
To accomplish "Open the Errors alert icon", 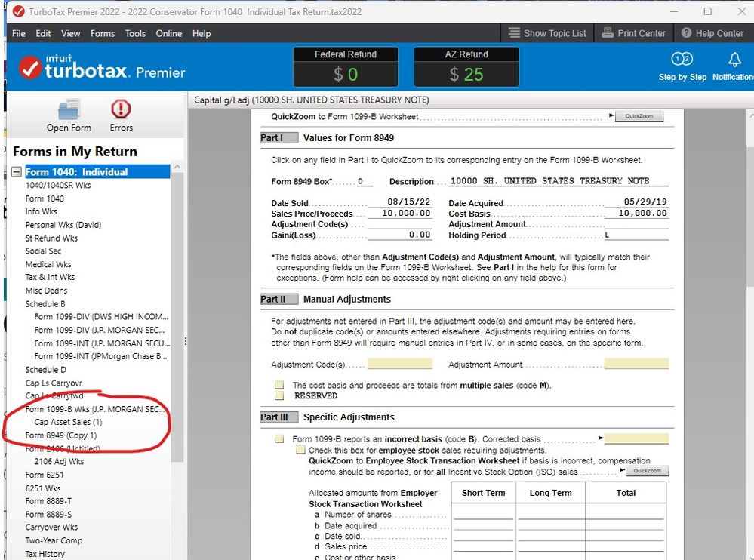I will pos(121,109).
